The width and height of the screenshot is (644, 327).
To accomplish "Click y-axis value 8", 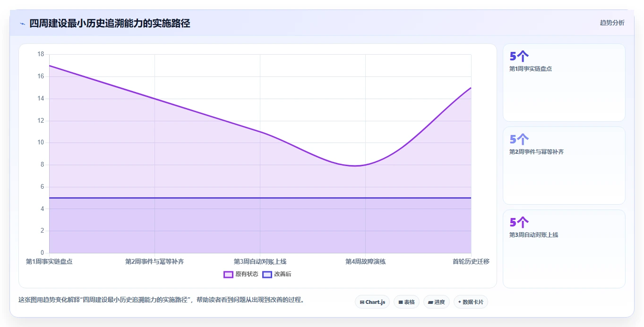I will [x=42, y=165].
